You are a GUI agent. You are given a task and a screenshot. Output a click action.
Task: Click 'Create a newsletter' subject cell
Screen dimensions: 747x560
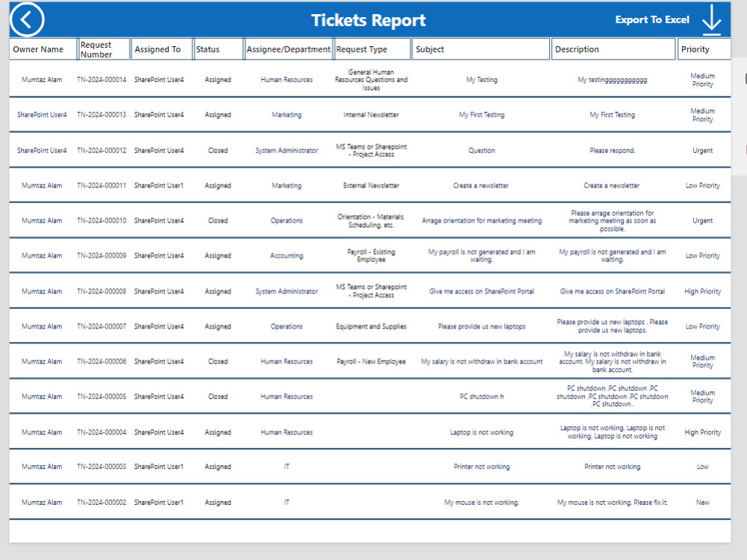(480, 186)
